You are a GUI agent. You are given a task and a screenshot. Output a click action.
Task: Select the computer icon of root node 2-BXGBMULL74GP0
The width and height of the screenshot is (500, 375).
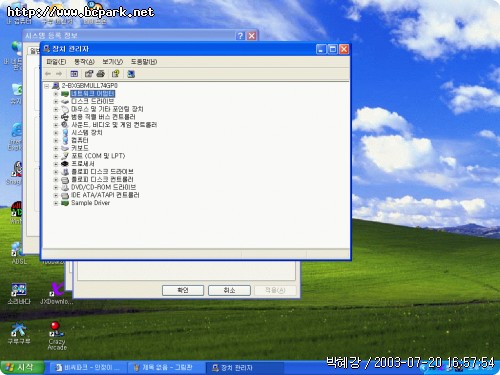56,86
